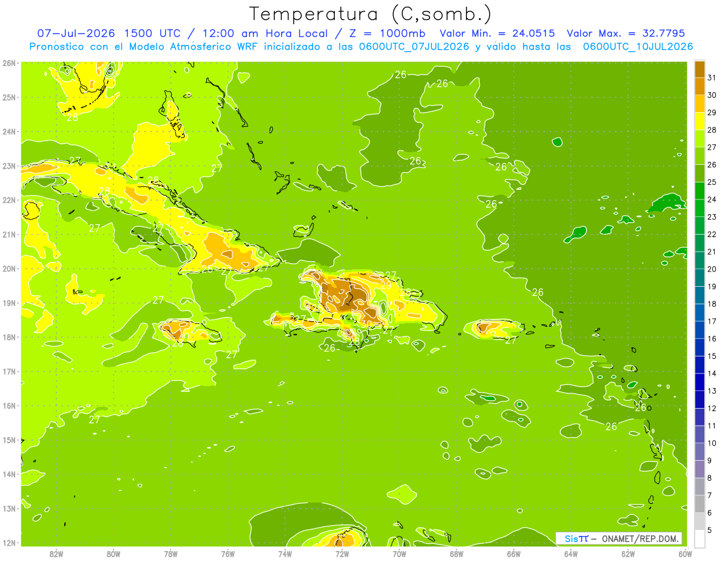Click legend scale value 10
This screenshot has height=562, width=728.
pyautogui.click(x=712, y=443)
